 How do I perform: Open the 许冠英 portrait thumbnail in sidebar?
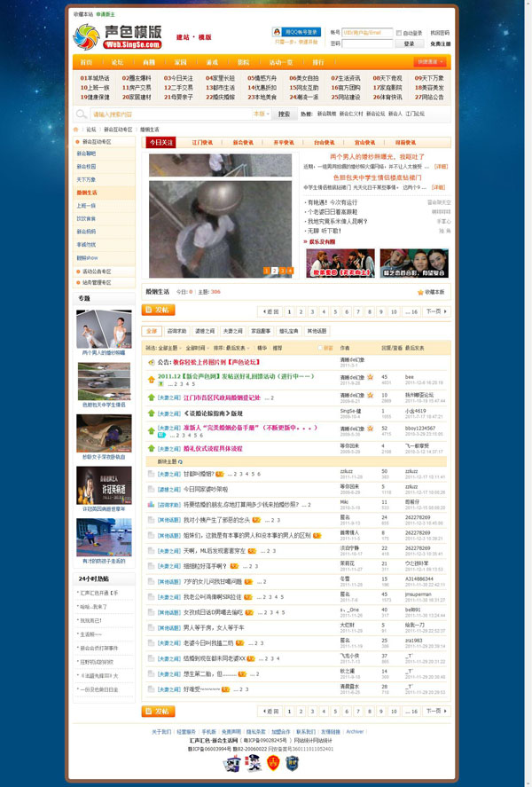(x=104, y=485)
